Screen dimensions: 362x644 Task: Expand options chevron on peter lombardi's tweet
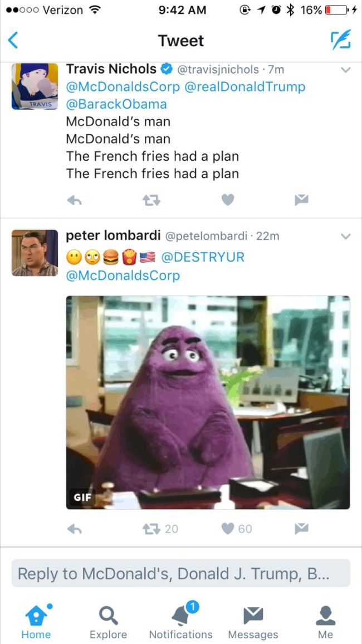click(x=346, y=236)
